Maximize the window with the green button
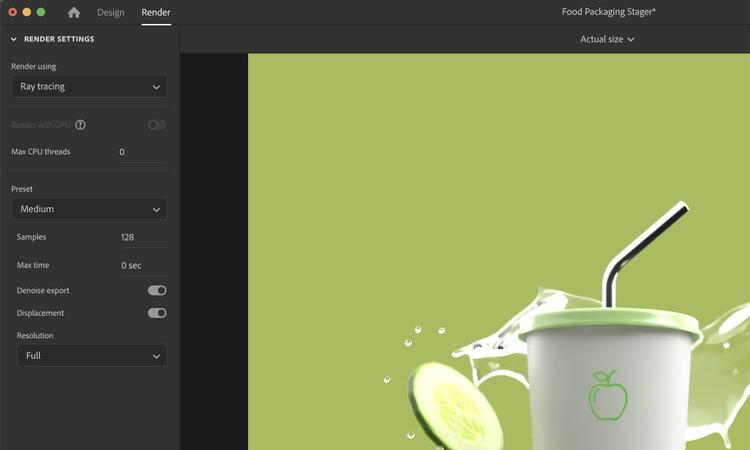750x450 pixels. tap(41, 12)
